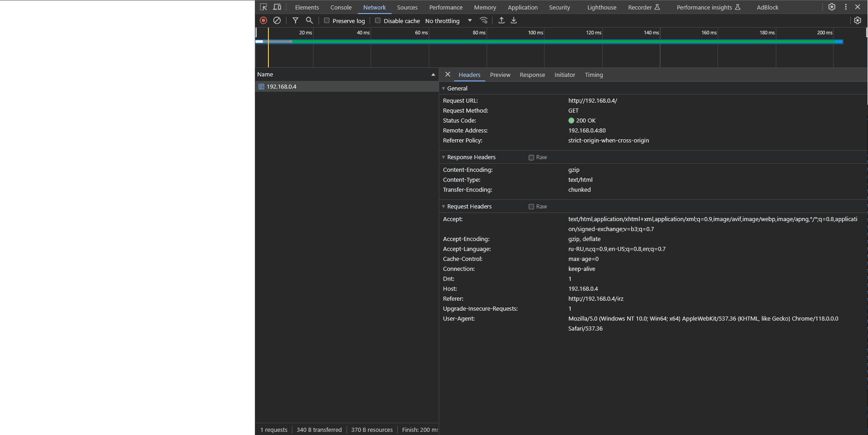Check Raw for Response Headers
This screenshot has height=435, width=868.
[x=531, y=157]
